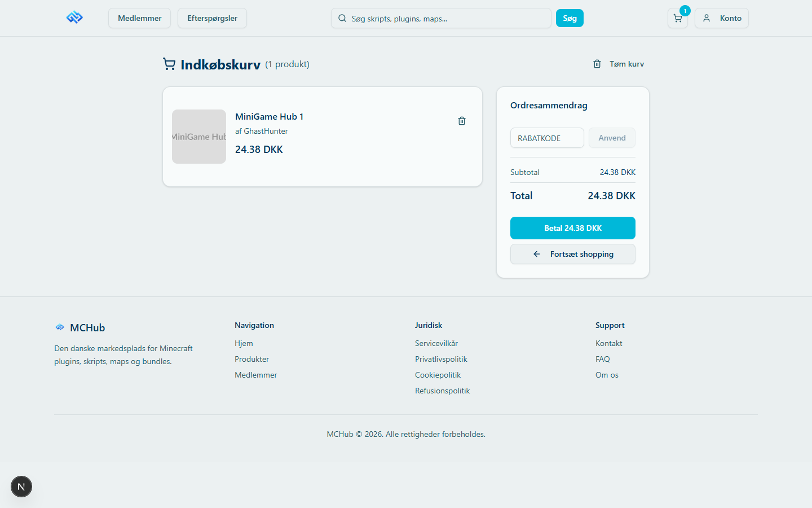This screenshot has width=812, height=508.
Task: Open Privatlivspolitik link
Action: pos(441,359)
